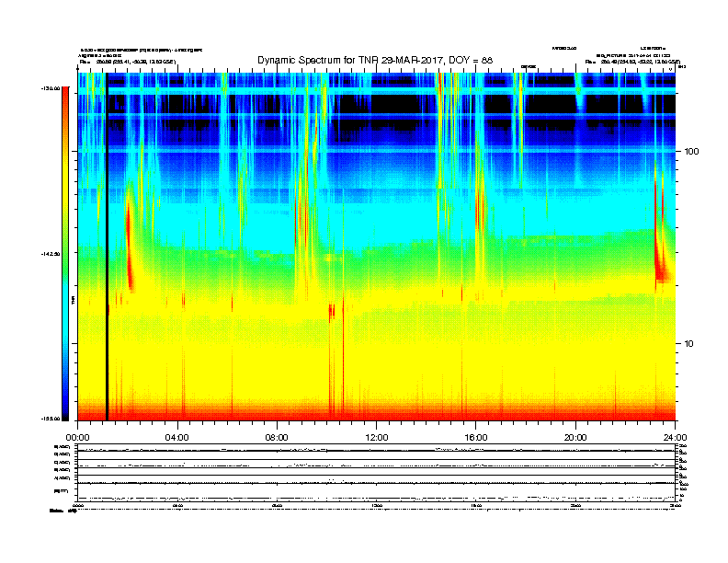Click the "-142.50" colorbar label
Screen dimensions: 728x563
pos(51,254)
